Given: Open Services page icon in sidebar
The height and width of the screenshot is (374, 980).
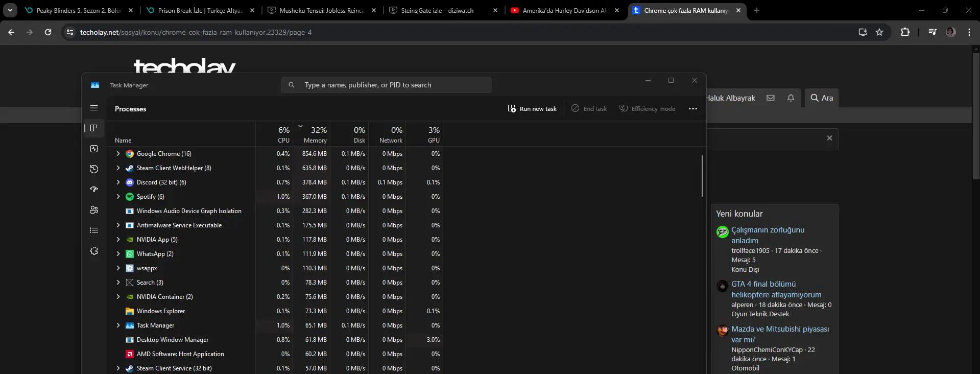Looking at the screenshot, I should [94, 251].
